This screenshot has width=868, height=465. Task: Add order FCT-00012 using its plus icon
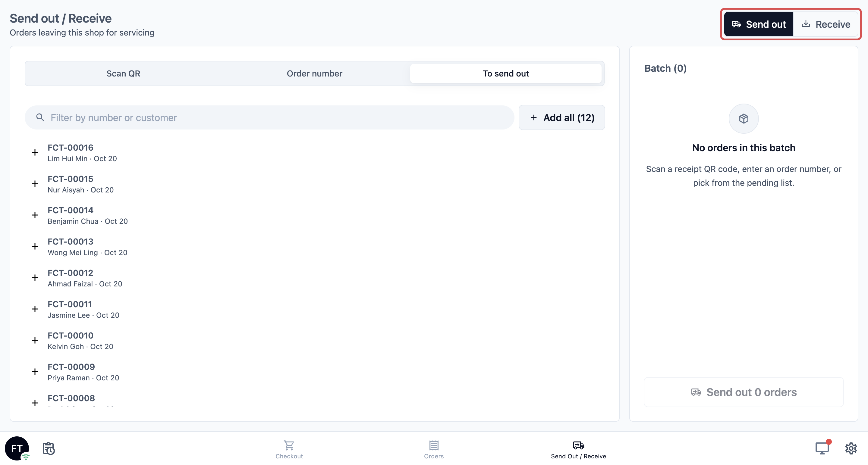pyautogui.click(x=35, y=278)
